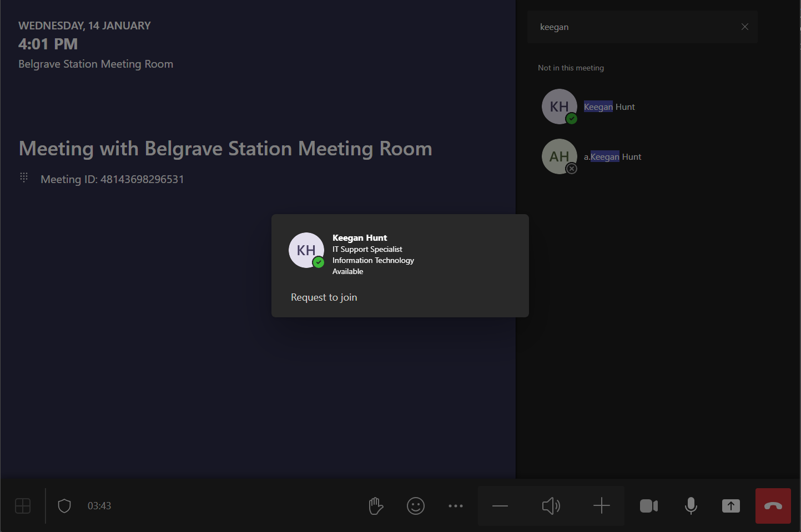Select Keegan Hunt from search results
This screenshot has width=801, height=532.
click(x=609, y=107)
